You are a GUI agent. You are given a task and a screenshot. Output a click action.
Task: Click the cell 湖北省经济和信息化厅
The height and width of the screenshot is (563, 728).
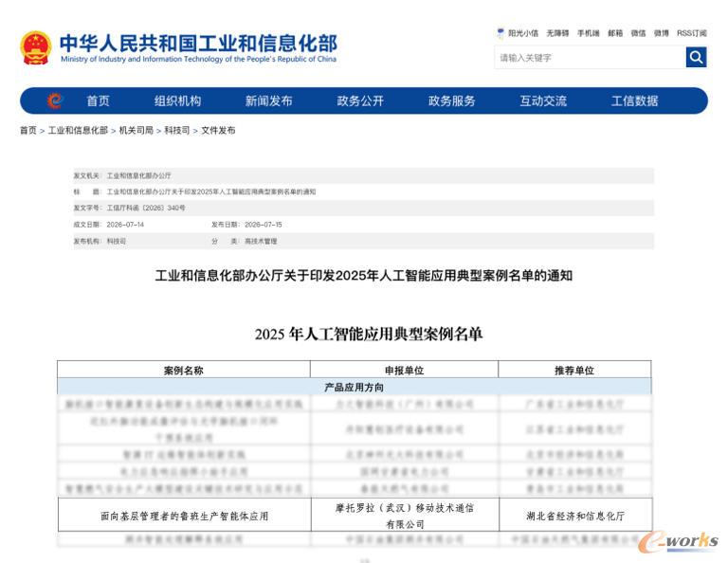[x=575, y=516]
